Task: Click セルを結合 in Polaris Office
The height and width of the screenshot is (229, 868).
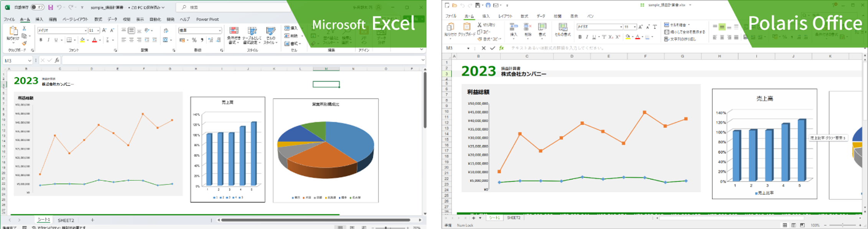Action: (677, 25)
